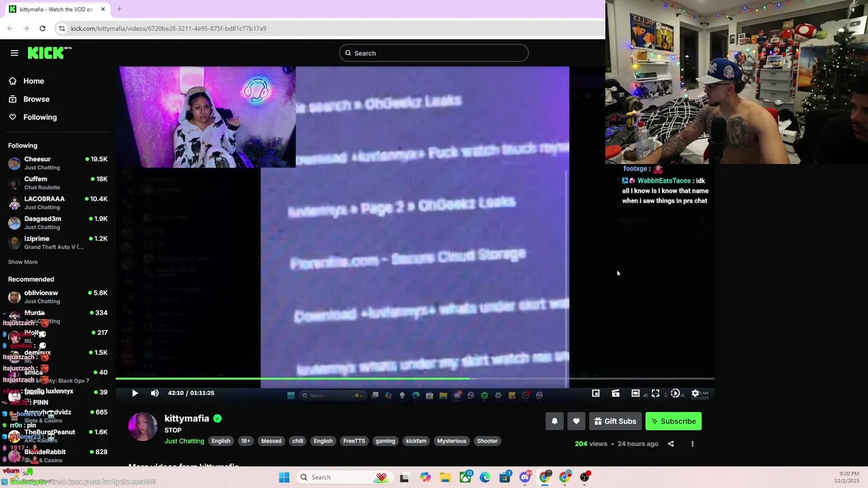The height and width of the screenshot is (488, 868).
Task: Select the Shooter tag
Action: click(x=487, y=441)
